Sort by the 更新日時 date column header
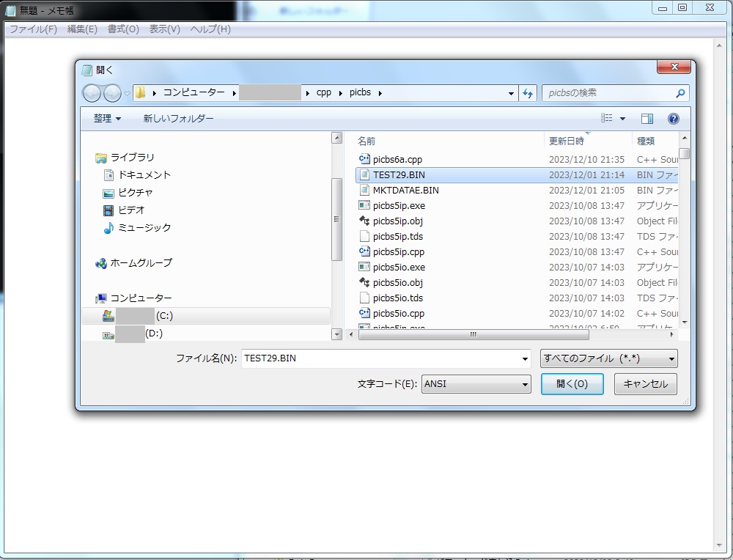Image resolution: width=733 pixels, height=560 pixels. click(x=567, y=141)
